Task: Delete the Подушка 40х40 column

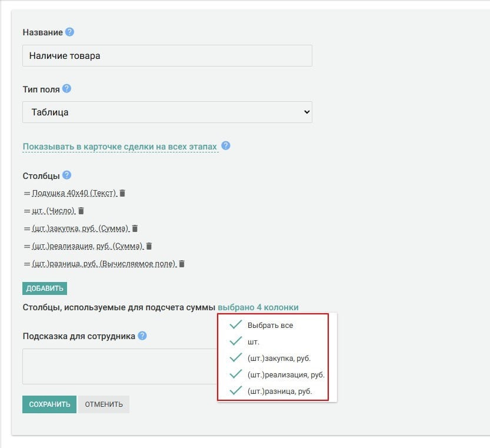Action: [x=122, y=193]
